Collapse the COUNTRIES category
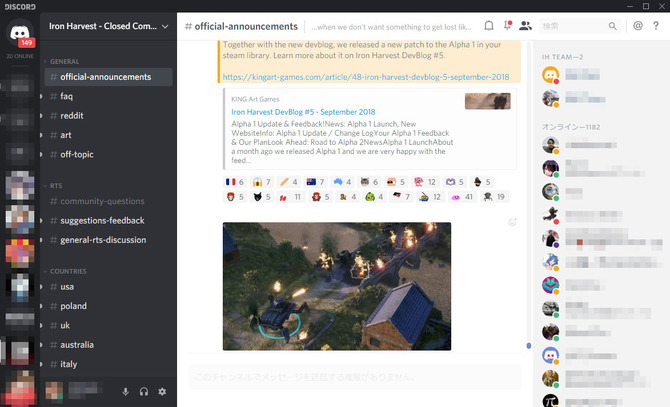 pyautogui.click(x=65, y=271)
